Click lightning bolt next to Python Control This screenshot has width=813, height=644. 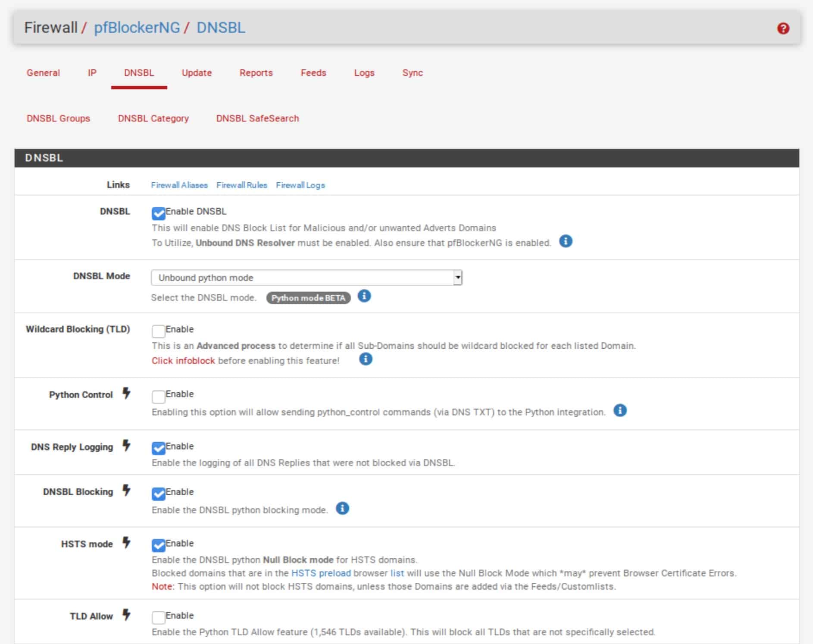pos(126,393)
